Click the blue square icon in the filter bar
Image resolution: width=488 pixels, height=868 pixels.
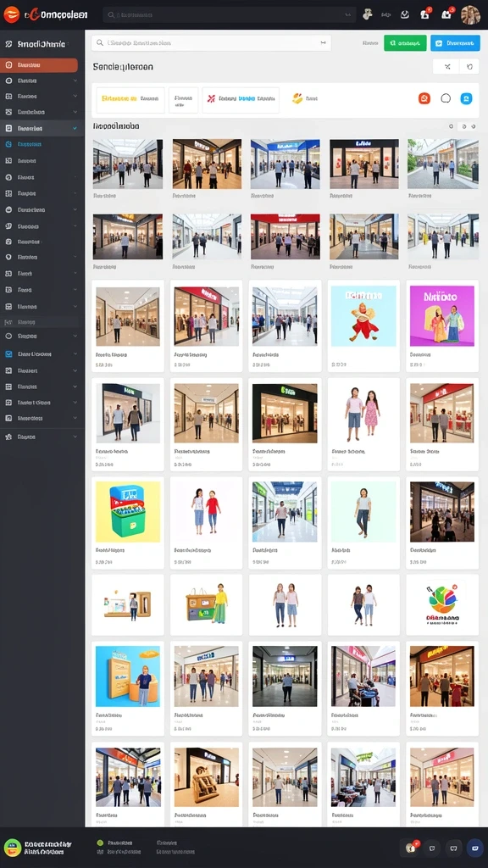pos(466,98)
